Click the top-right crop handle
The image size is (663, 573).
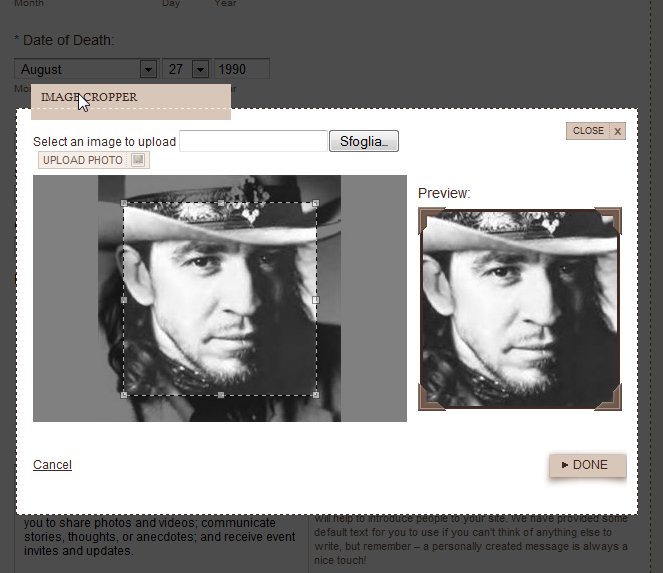316,203
